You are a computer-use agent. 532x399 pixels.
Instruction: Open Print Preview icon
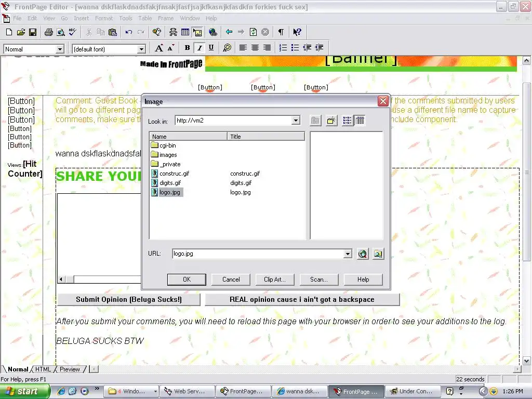(61, 32)
